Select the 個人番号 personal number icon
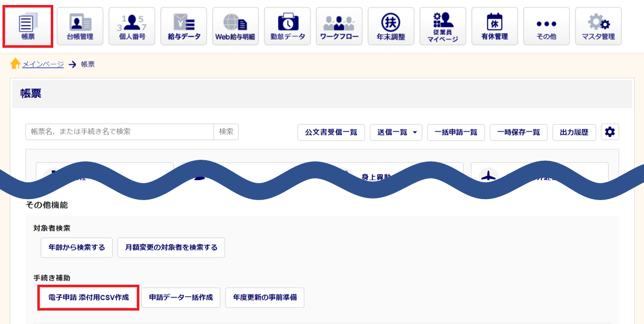This screenshot has height=324, width=644. coord(131,26)
